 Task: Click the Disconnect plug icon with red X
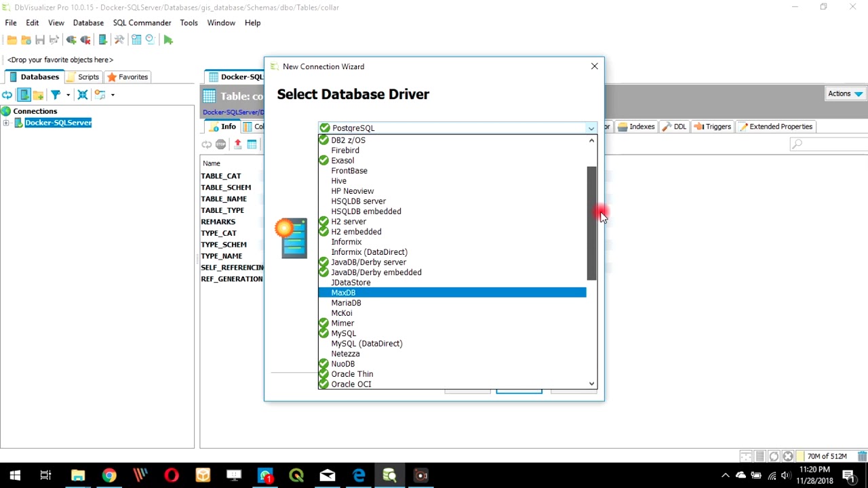coord(85,40)
